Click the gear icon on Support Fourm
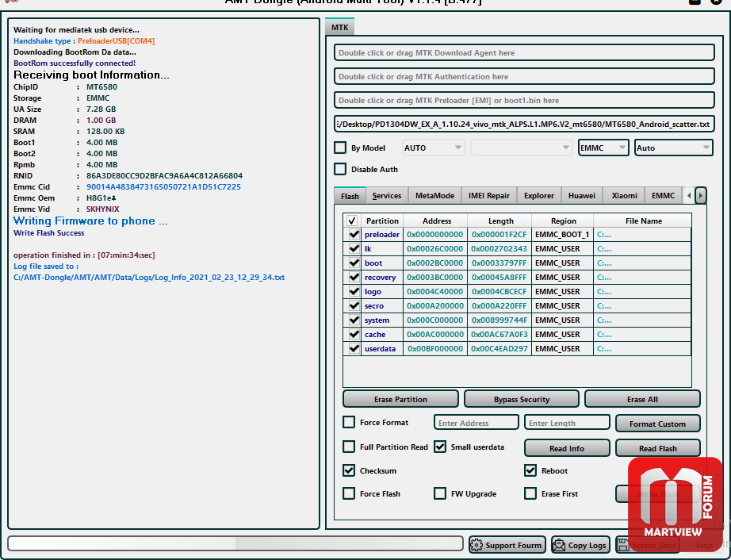This screenshot has width=731, height=560. (476, 545)
